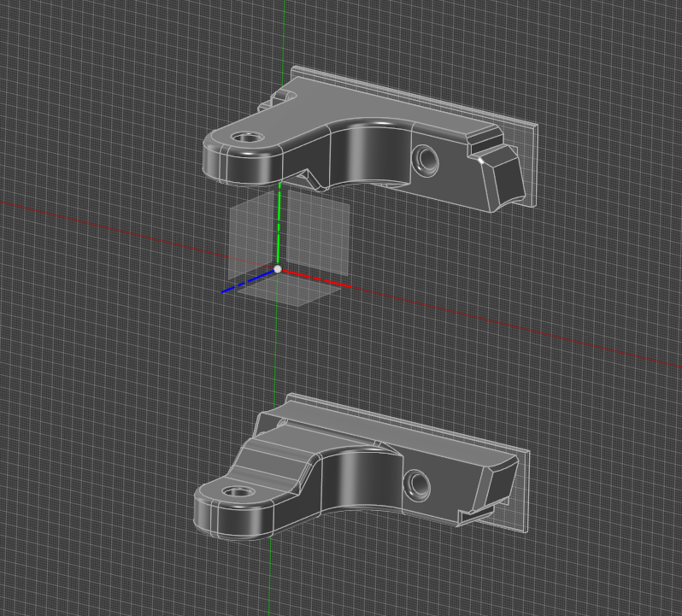Select the top hole on lower bracket's rounded tab
Image resolution: width=682 pixels, height=616 pixels.
tap(238, 492)
